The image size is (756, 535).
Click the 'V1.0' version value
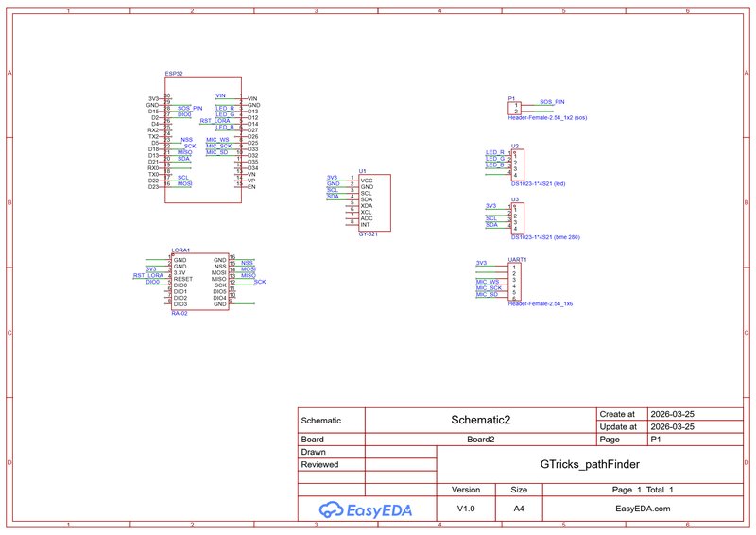(466, 509)
